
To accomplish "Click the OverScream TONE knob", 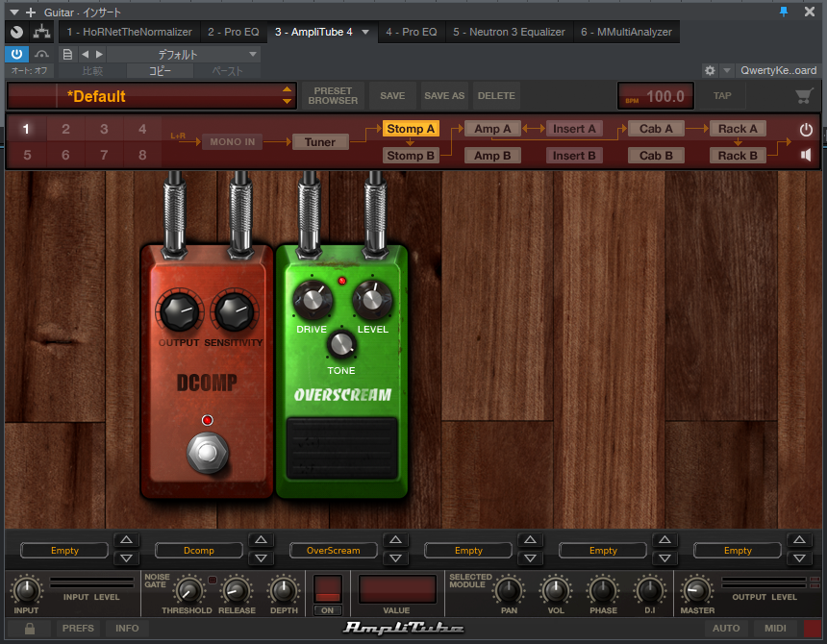I will pos(341,344).
